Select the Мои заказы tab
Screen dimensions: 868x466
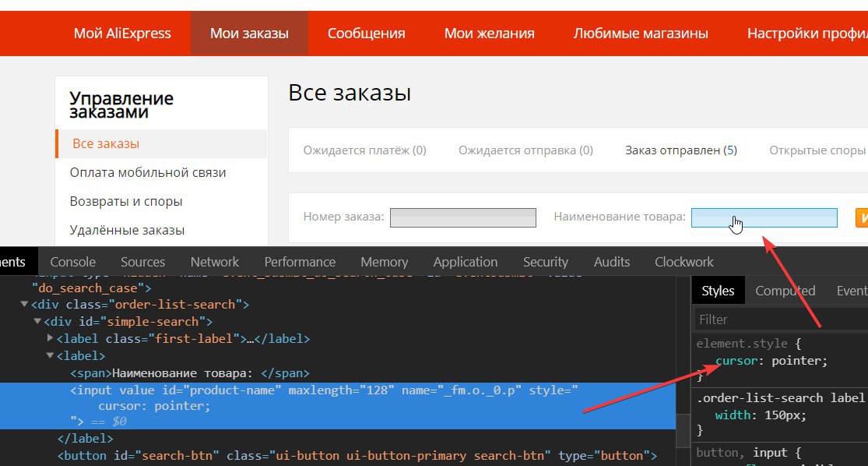249,34
